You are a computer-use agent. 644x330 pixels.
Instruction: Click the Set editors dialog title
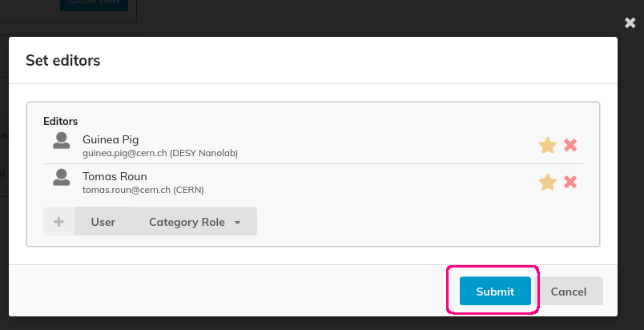click(62, 60)
